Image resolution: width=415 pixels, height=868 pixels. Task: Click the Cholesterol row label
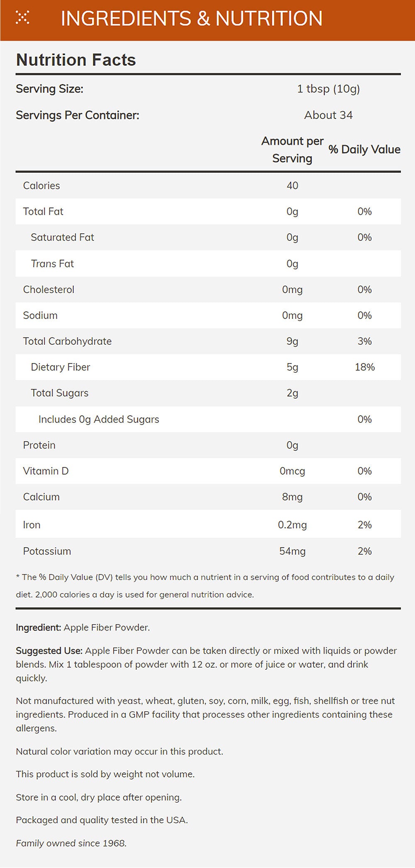(x=49, y=289)
